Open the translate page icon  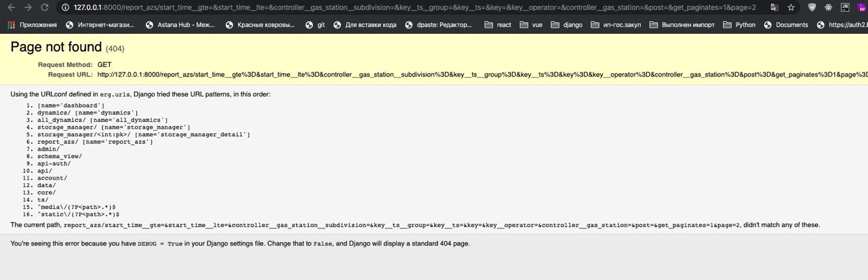(x=774, y=7)
